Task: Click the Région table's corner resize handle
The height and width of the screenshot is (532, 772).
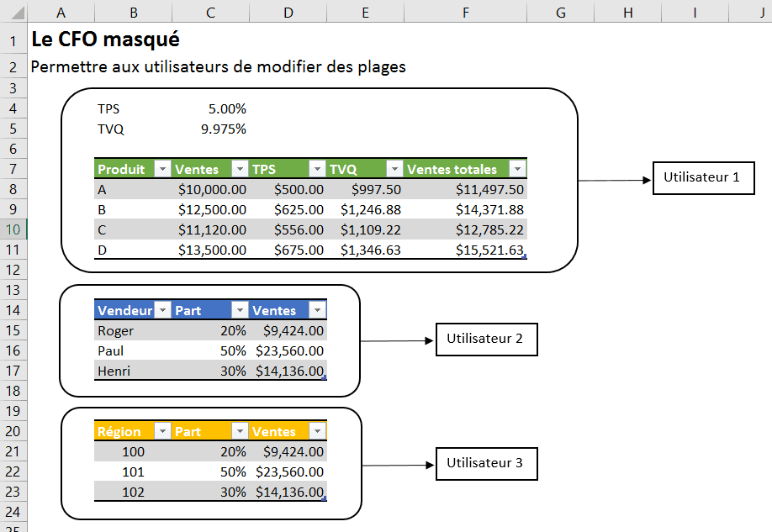Action: pyautogui.click(x=325, y=499)
